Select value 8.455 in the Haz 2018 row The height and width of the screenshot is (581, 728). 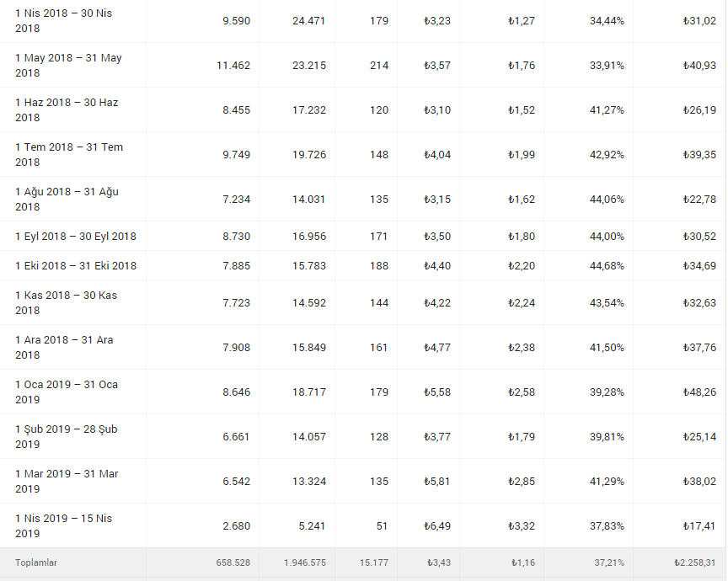click(236, 110)
